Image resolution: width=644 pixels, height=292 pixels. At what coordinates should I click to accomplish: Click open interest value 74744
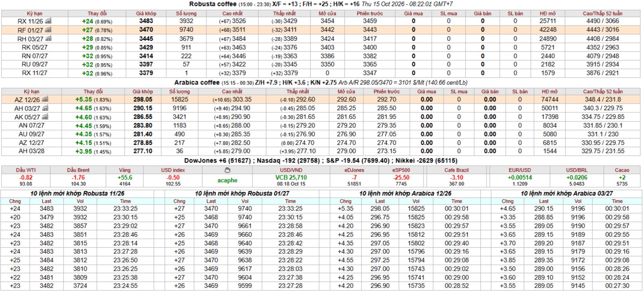coord(550,99)
